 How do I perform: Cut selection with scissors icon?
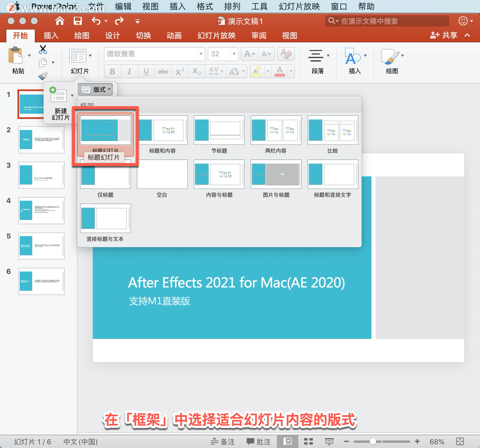click(x=43, y=50)
